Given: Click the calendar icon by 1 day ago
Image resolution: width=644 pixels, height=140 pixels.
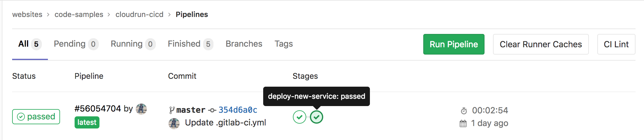Looking at the screenshot, I should click(463, 123).
